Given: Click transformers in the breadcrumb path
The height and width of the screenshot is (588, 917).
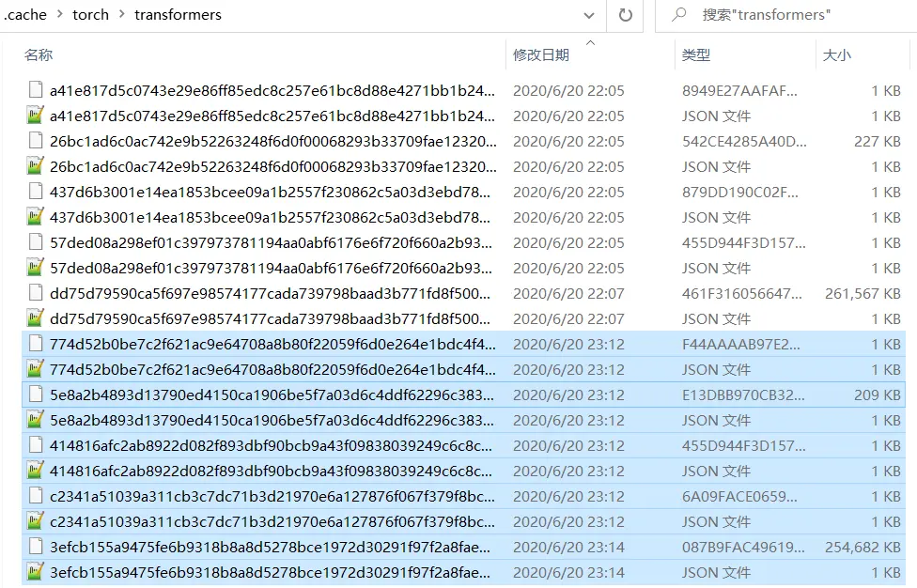Looking at the screenshot, I should tap(178, 15).
